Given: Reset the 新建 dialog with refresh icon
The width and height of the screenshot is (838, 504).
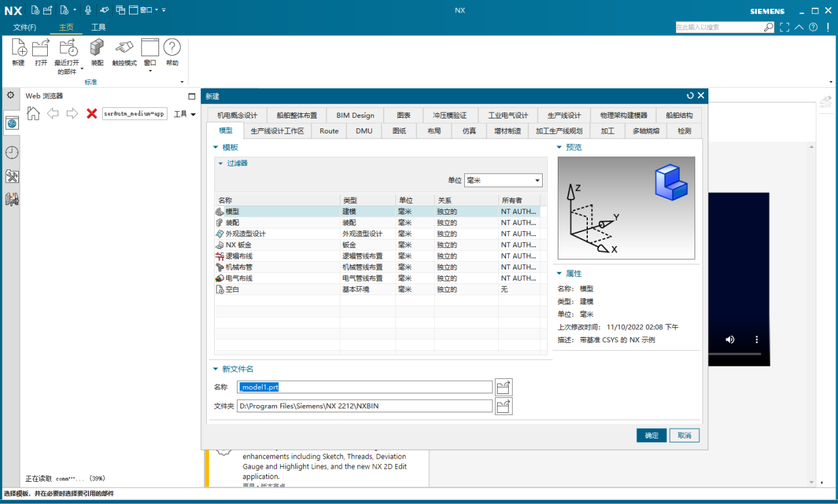Looking at the screenshot, I should point(690,96).
